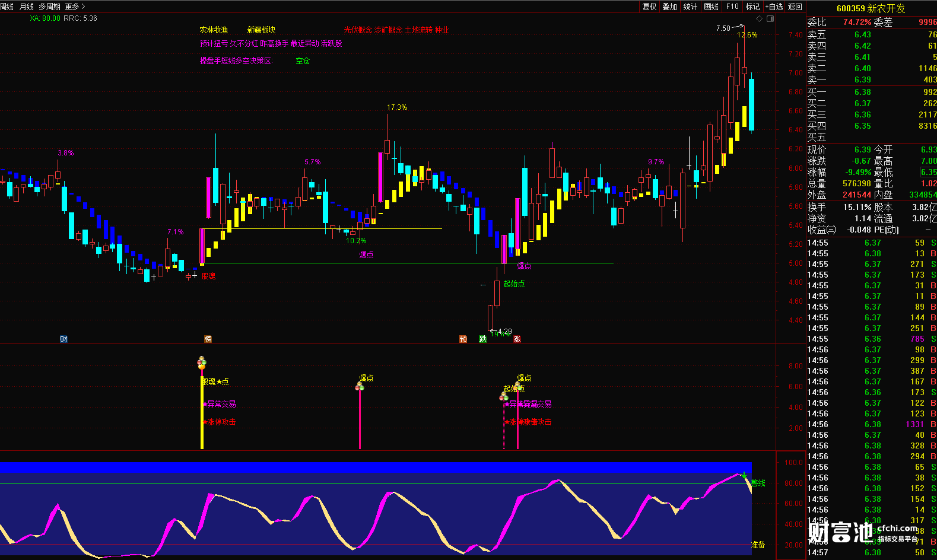Click the 返回 back button
This screenshot has height=560, width=937.
pyautogui.click(x=795, y=7)
